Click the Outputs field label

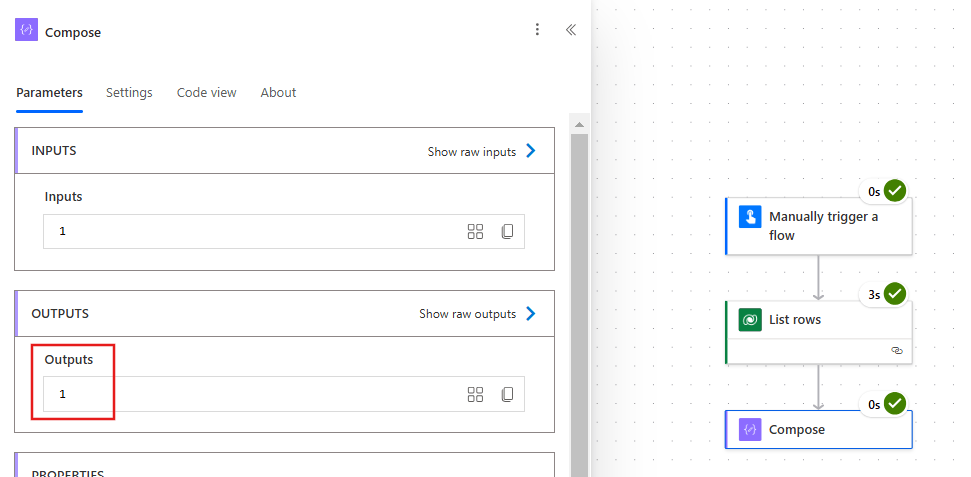click(69, 360)
